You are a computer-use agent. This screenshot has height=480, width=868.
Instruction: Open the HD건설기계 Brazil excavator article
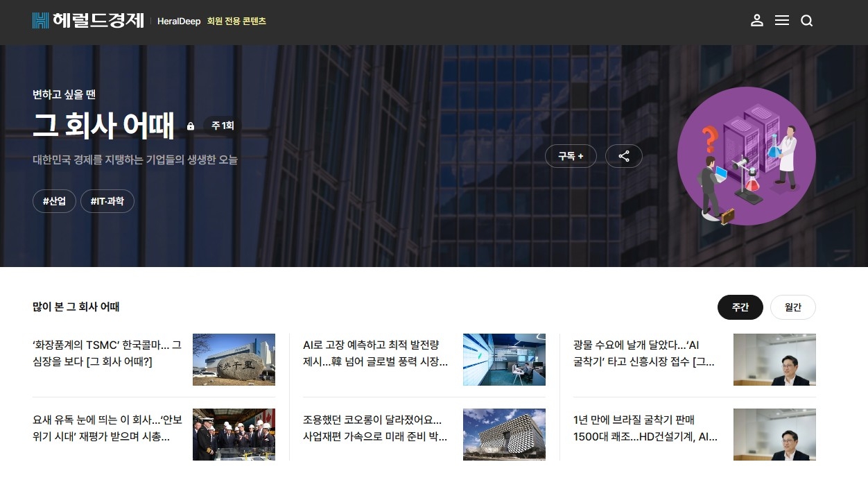645,428
